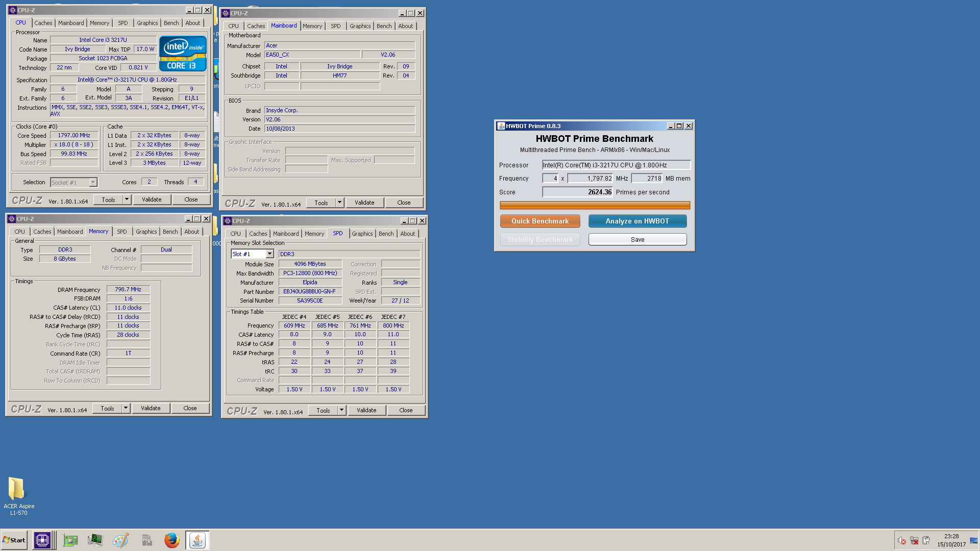Open the green circuit board taskbar icon
Screen dimensions: 980x551
coord(70,540)
